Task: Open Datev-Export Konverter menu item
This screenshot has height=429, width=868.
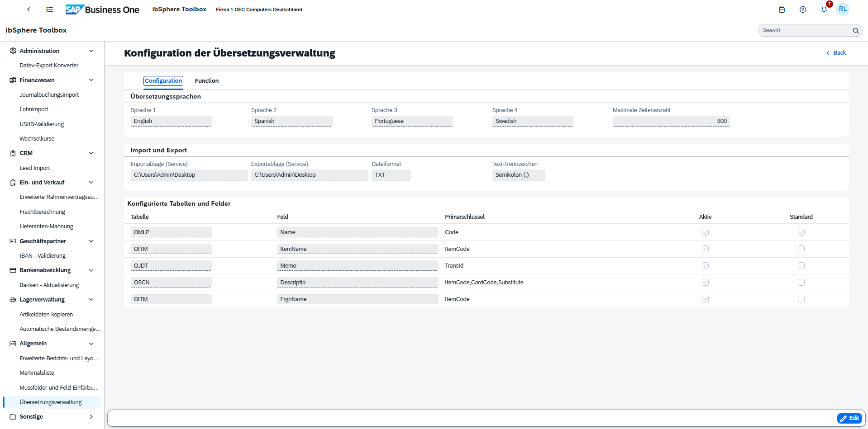Action: (x=49, y=66)
